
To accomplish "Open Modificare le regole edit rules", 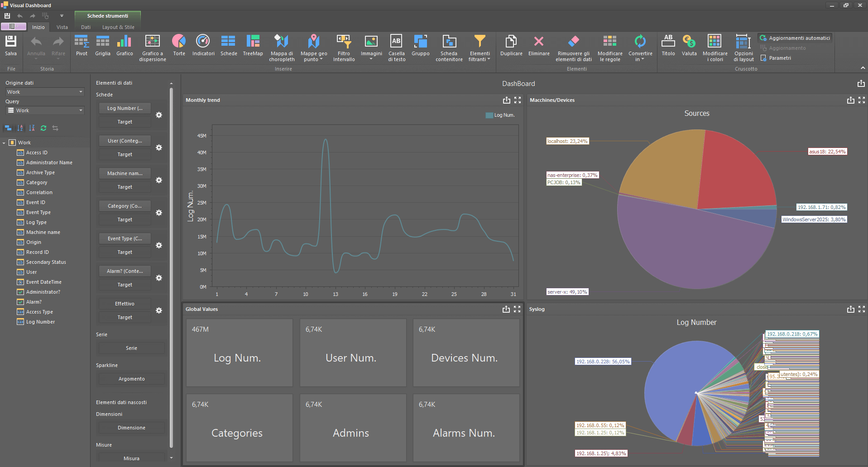I will pos(610,48).
